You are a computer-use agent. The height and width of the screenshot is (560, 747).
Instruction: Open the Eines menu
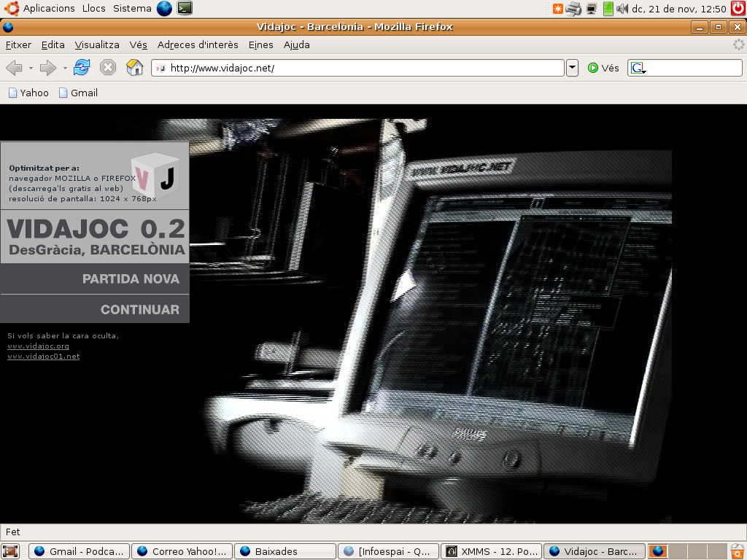pos(261,44)
